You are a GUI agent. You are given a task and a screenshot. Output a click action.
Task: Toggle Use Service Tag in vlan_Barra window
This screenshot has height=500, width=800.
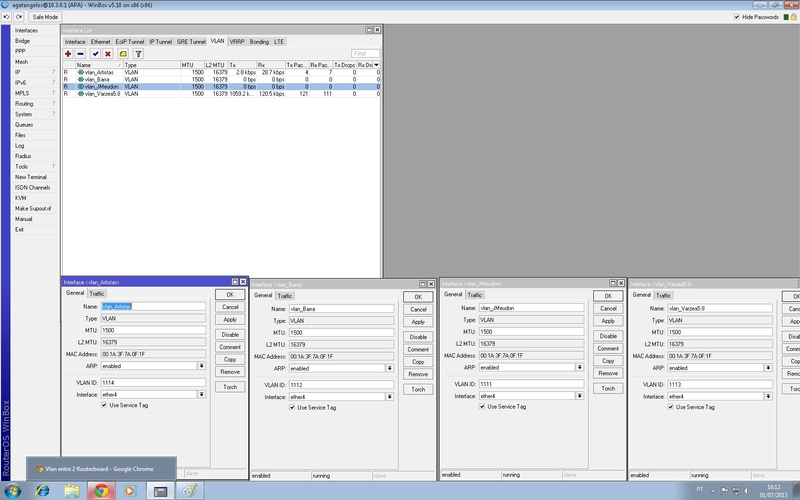pos(292,408)
